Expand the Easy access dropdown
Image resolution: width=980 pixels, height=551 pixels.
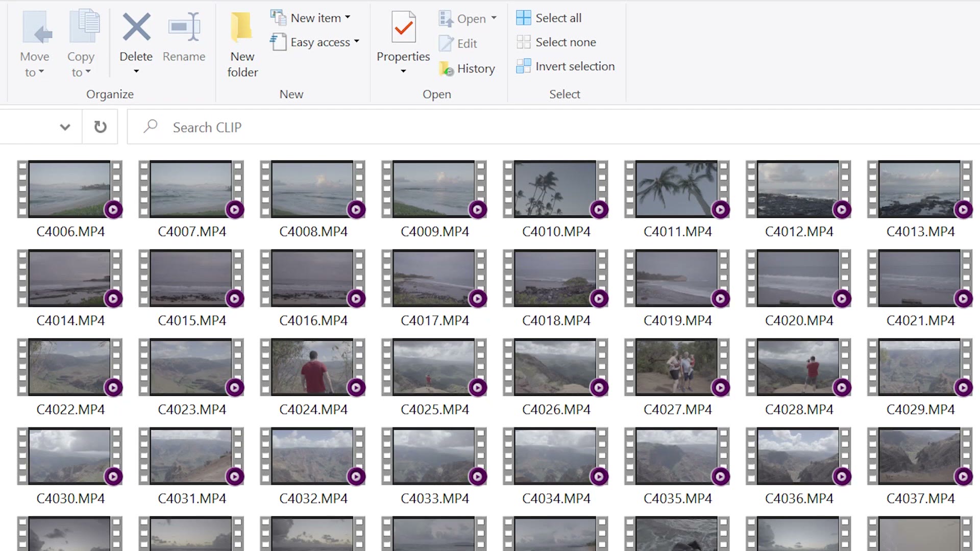click(x=357, y=41)
